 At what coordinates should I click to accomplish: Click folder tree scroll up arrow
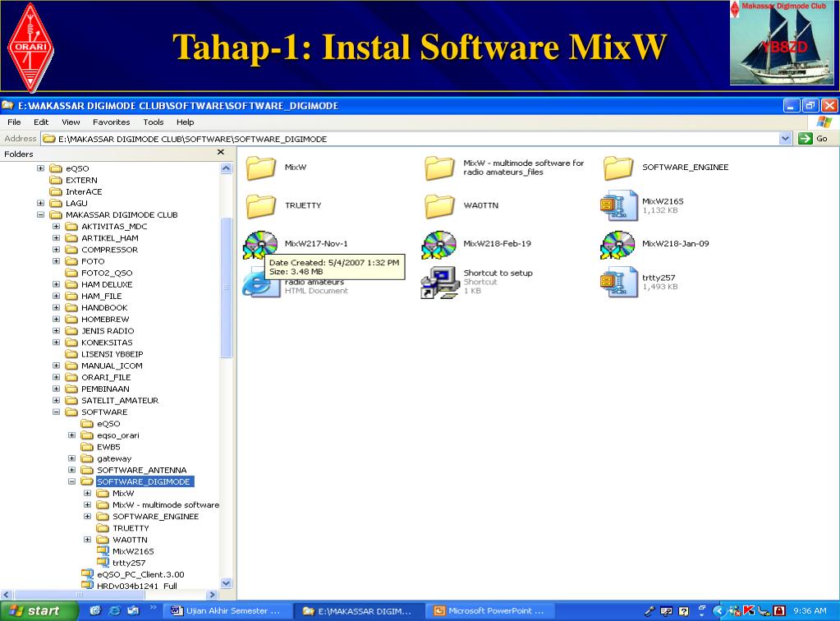tap(226, 168)
